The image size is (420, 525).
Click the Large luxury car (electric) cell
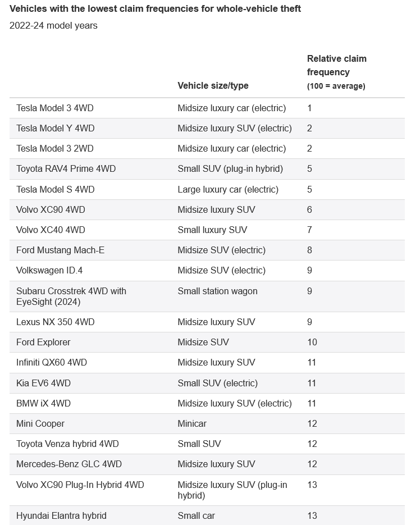coord(228,189)
